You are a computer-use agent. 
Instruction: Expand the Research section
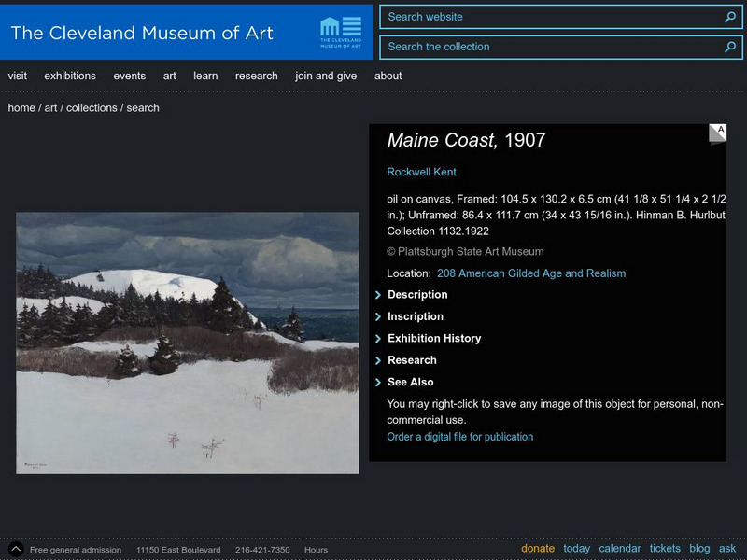411,360
